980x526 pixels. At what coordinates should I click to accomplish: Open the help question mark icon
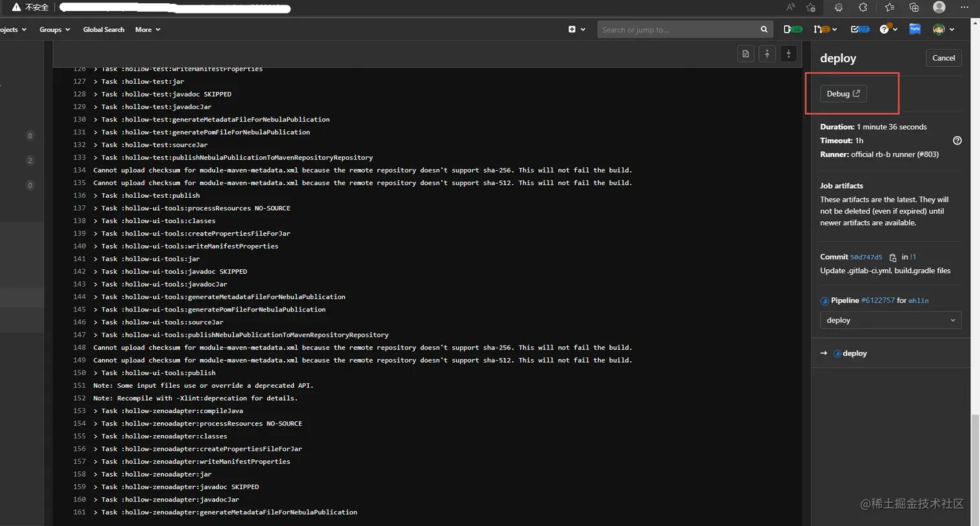point(885,29)
